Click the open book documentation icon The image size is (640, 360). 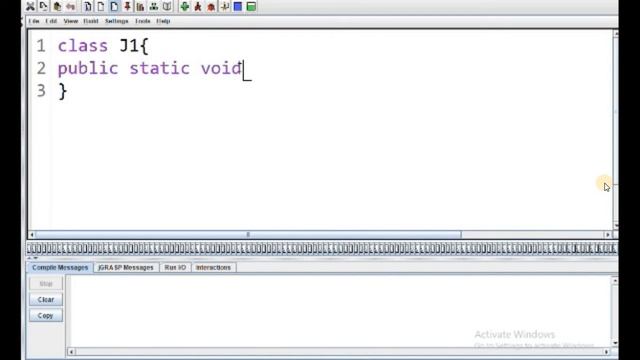point(167,6)
